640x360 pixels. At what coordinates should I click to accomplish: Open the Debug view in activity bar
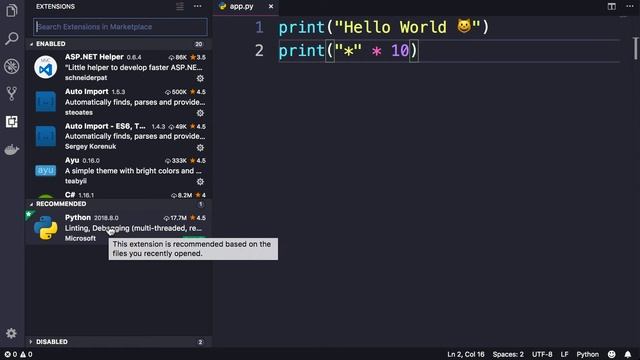(12, 66)
